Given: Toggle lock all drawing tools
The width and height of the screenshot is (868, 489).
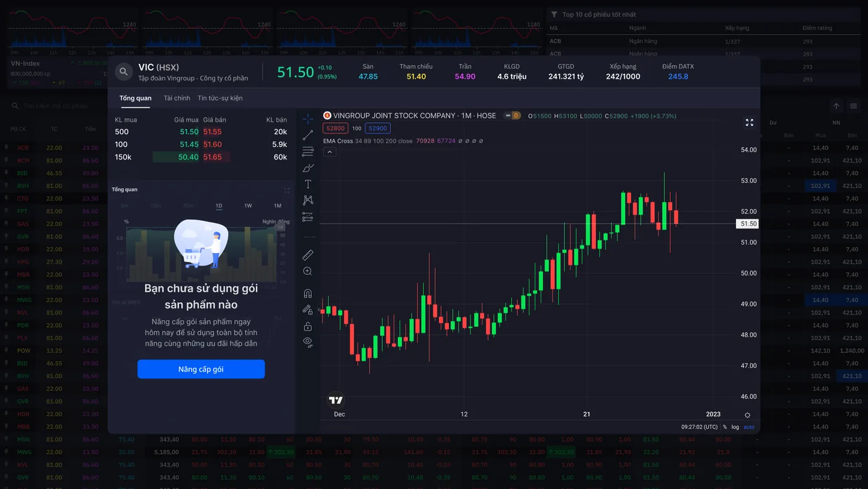Looking at the screenshot, I should pos(308,326).
